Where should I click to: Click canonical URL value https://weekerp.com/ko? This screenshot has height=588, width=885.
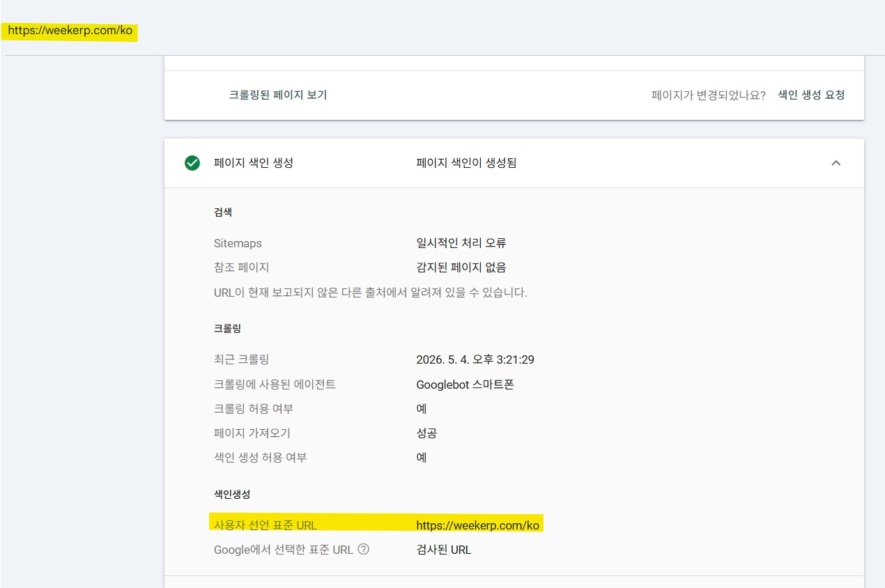[x=478, y=525]
